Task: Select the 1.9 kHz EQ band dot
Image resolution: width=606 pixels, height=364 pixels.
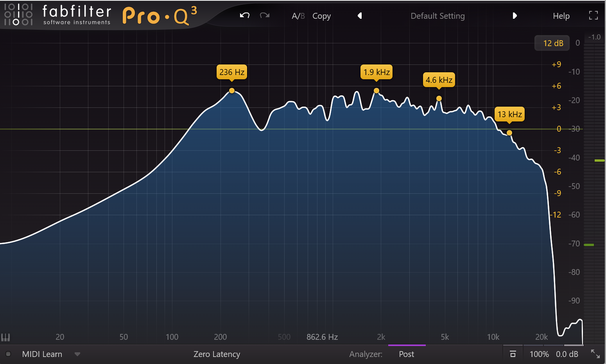Action: pyautogui.click(x=377, y=91)
